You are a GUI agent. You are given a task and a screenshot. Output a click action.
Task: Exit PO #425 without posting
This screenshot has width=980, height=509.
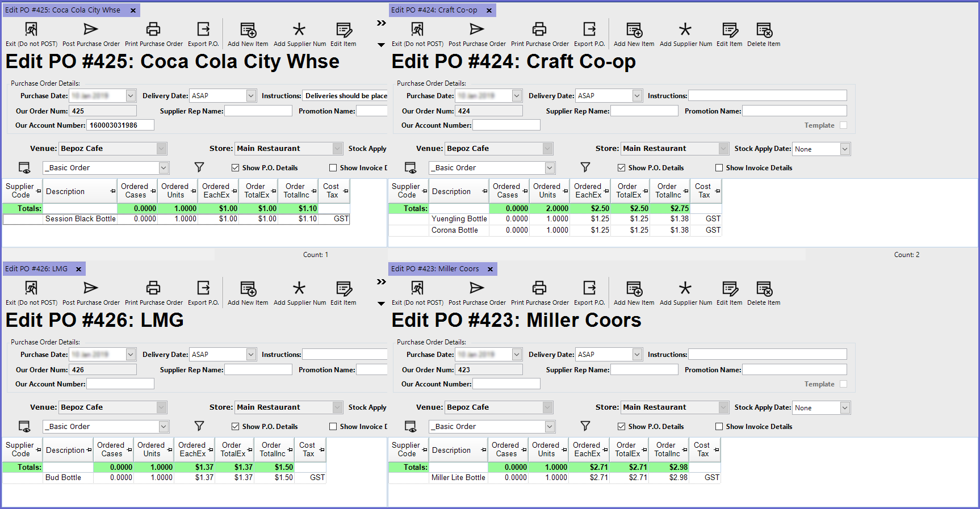point(31,35)
